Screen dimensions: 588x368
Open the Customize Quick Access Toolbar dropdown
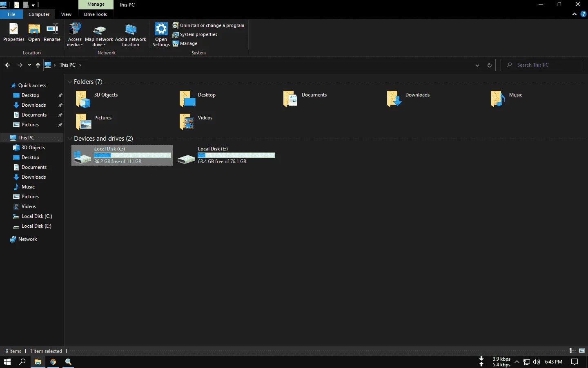[33, 5]
